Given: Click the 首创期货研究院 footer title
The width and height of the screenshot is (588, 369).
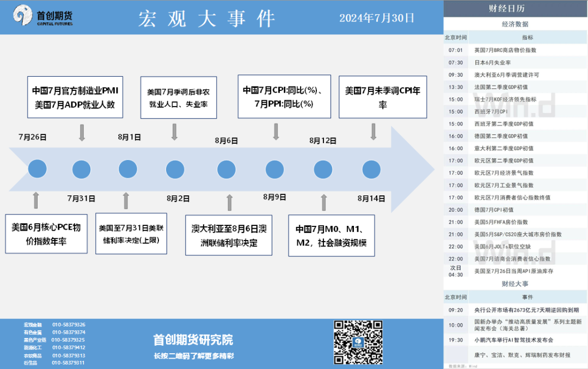Looking at the screenshot, I should 193,340.
